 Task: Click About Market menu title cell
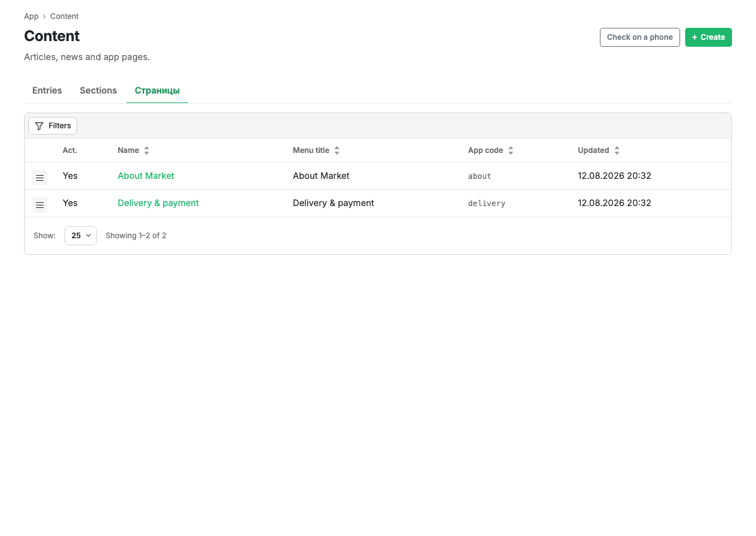pos(321,176)
